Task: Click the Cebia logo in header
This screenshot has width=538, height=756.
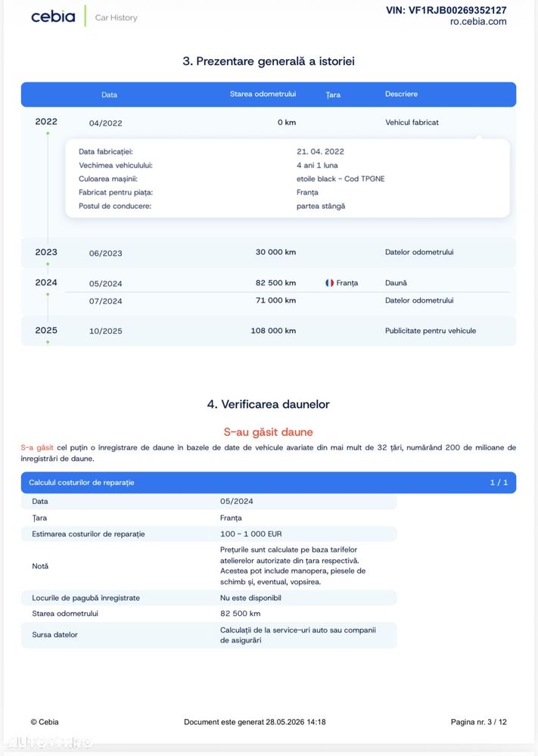Action: (x=53, y=17)
